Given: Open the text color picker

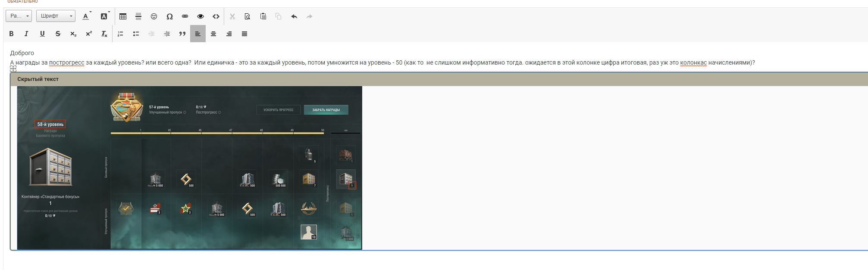Looking at the screenshot, I should tap(86, 16).
